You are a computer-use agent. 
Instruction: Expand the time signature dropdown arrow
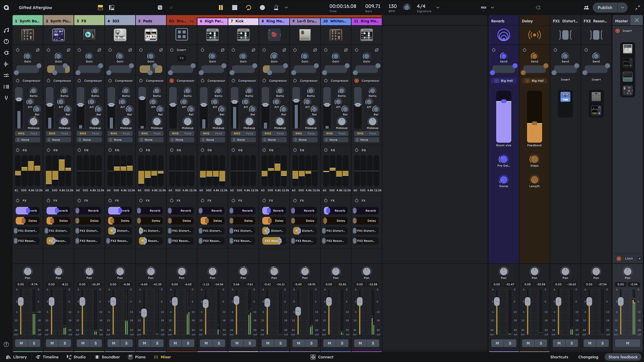(x=438, y=8)
